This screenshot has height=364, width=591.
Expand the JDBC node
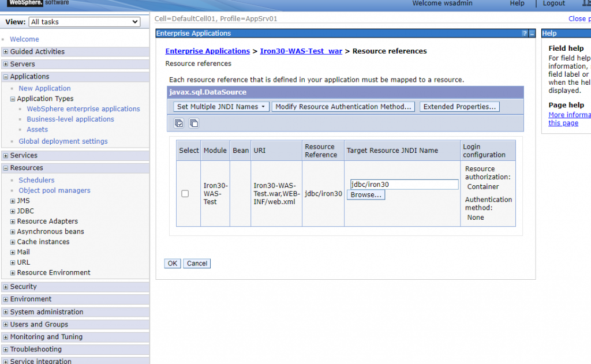(x=13, y=211)
